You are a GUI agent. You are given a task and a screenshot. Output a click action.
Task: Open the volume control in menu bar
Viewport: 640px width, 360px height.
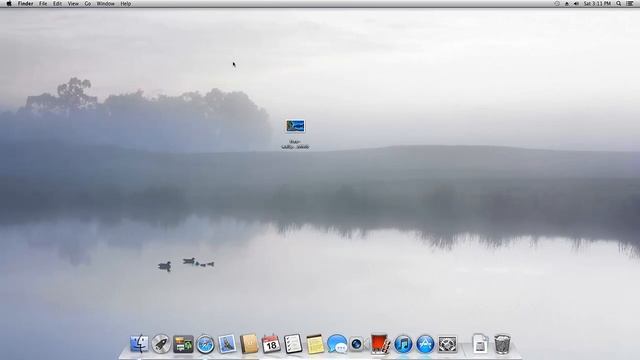click(576, 4)
